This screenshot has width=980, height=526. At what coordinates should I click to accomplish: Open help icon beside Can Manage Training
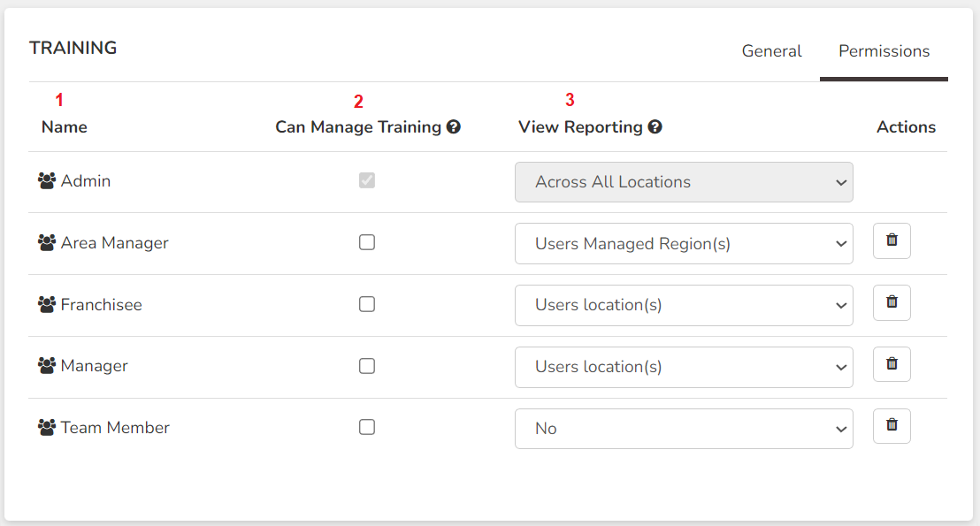[x=454, y=126]
